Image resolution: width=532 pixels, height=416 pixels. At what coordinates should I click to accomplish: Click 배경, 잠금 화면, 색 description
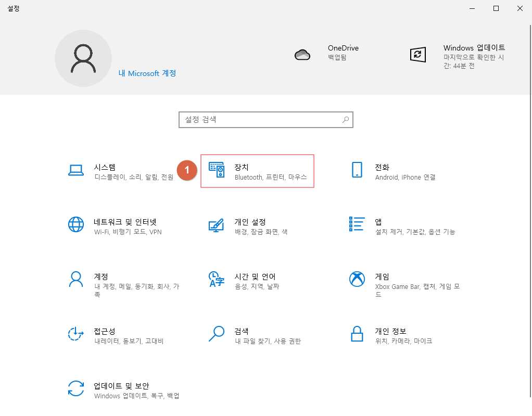(x=261, y=232)
